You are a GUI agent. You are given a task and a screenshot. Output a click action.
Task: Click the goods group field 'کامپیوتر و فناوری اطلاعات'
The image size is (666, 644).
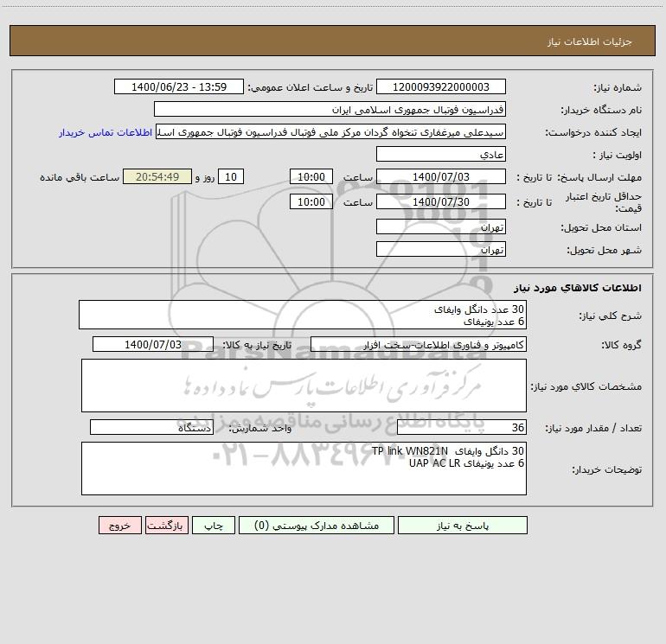coord(419,344)
